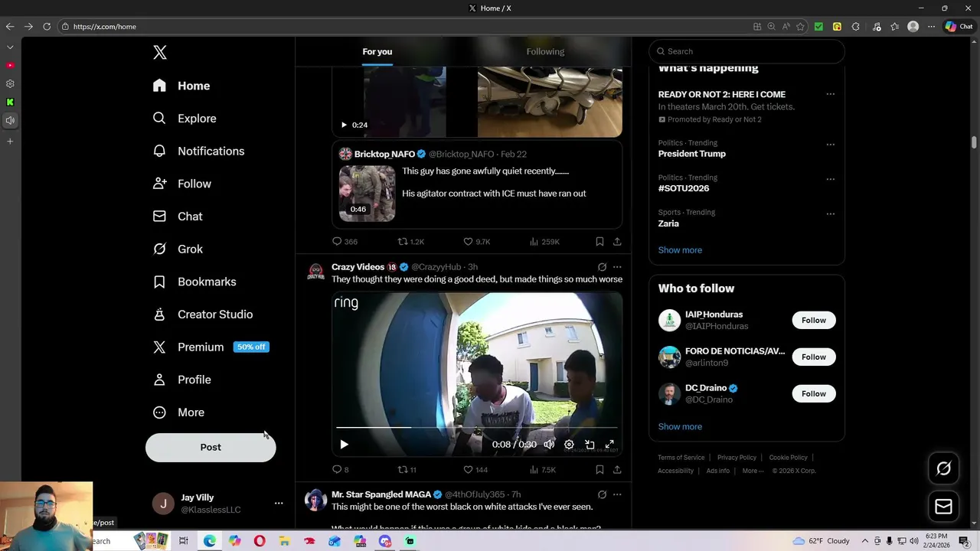Seek on the ring video progress bar
The image size is (980, 551).
coord(476,428)
